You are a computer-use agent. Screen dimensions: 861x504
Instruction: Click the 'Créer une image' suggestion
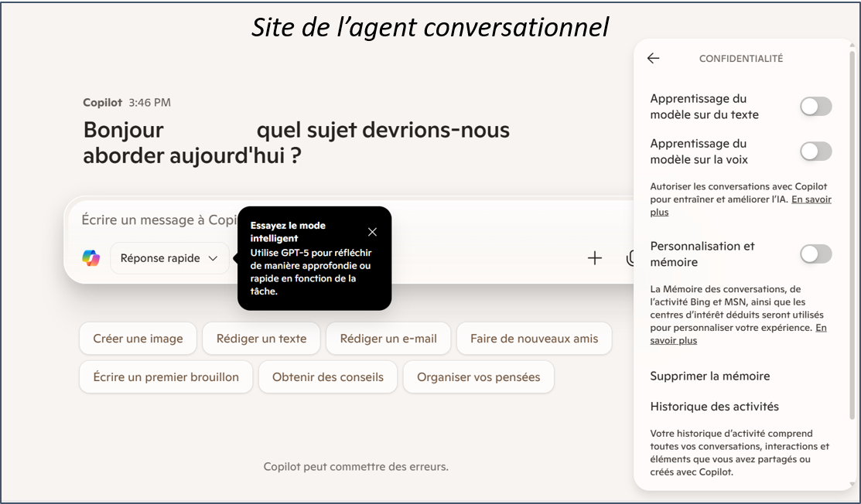138,338
